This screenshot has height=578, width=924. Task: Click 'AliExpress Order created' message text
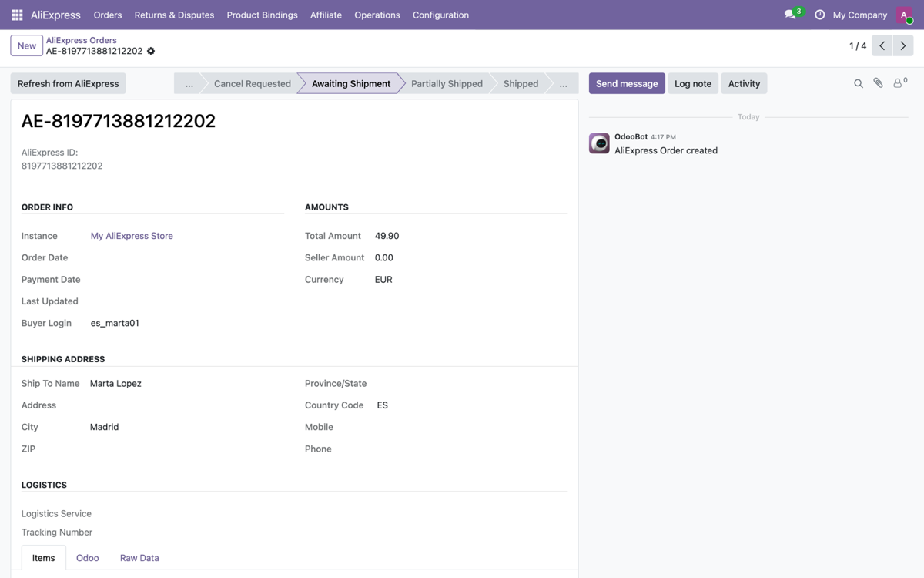666,150
